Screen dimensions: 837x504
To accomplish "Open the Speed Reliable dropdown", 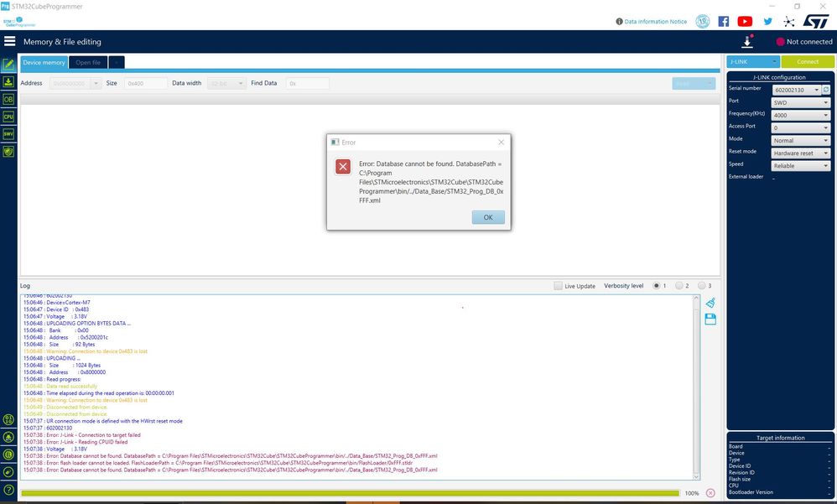I will [x=801, y=166].
